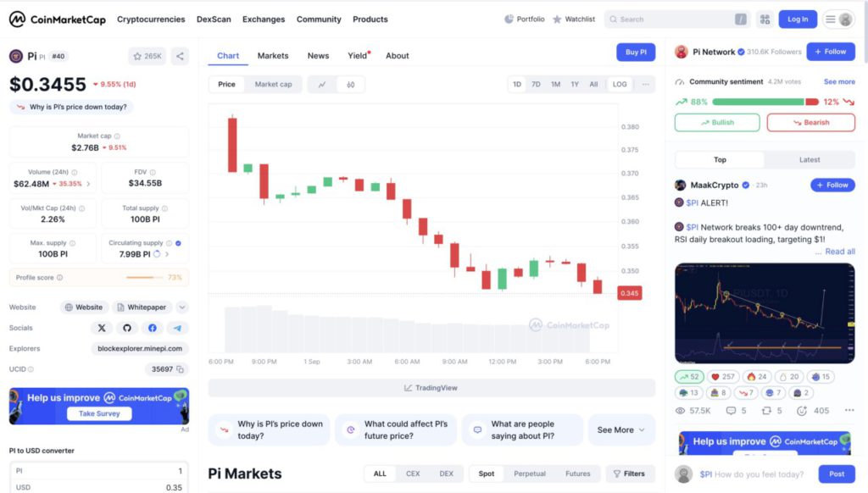Click the profile score progress bar
Screen dimensions: 868x493
[x=144, y=278]
